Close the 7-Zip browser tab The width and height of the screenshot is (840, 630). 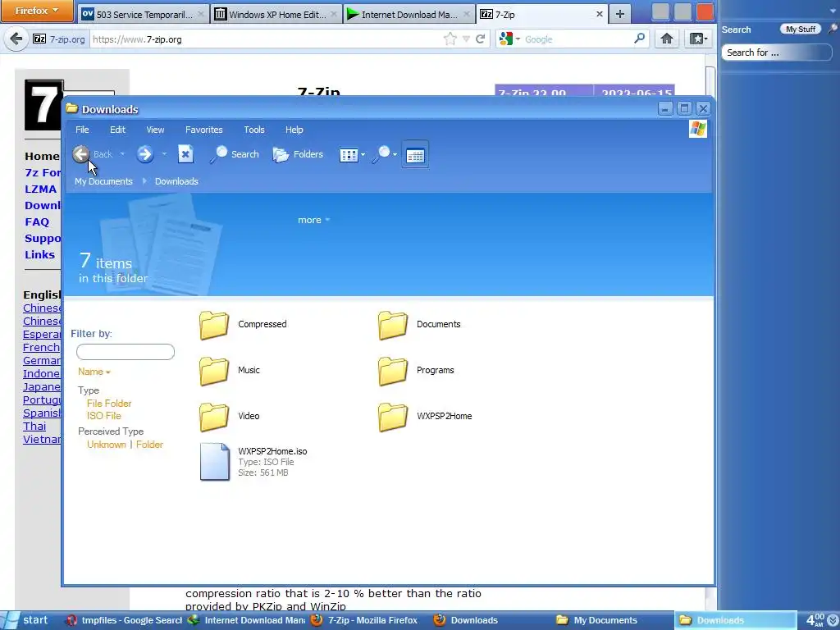click(600, 15)
